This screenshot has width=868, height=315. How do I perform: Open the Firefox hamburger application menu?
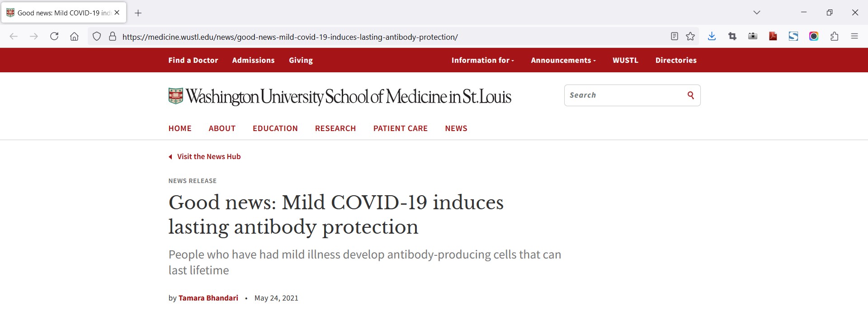tap(854, 37)
